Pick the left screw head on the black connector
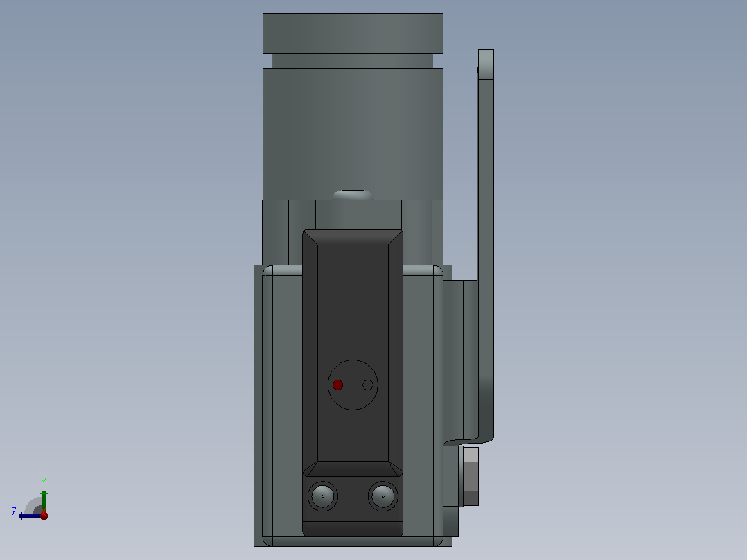The height and width of the screenshot is (560, 747). (322, 496)
